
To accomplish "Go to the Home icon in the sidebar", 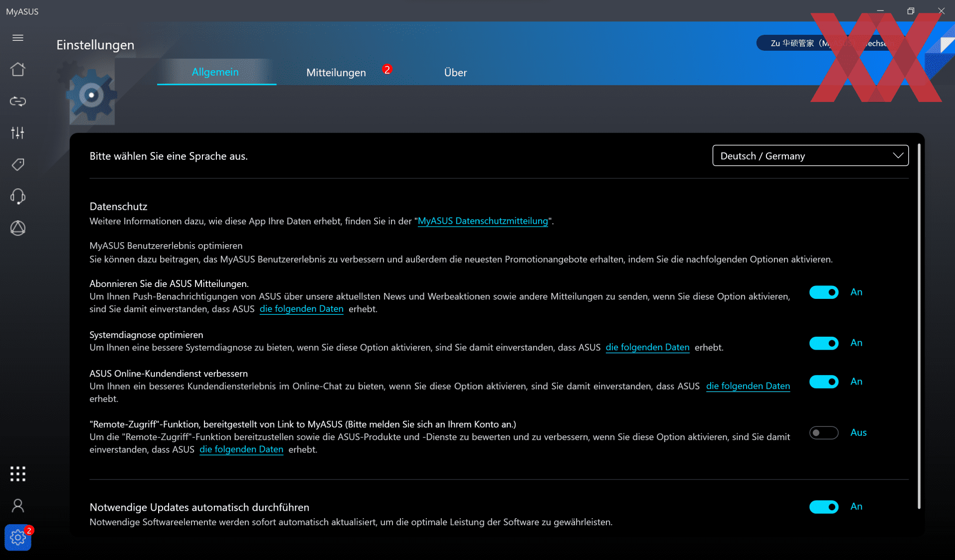I will tap(18, 69).
